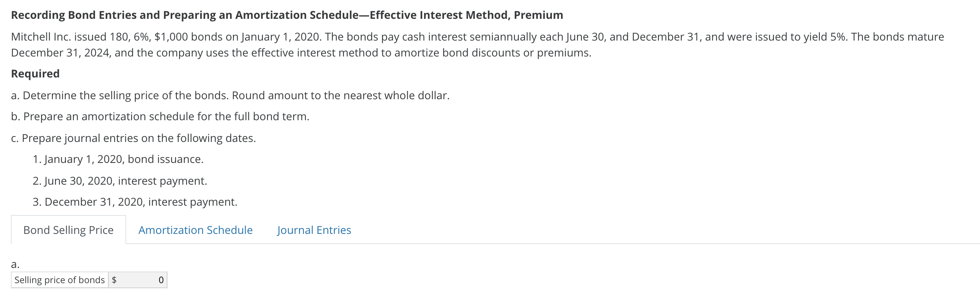Screen dimensions: 980x294
Task: Click requirement a about selling price
Action: [230, 95]
